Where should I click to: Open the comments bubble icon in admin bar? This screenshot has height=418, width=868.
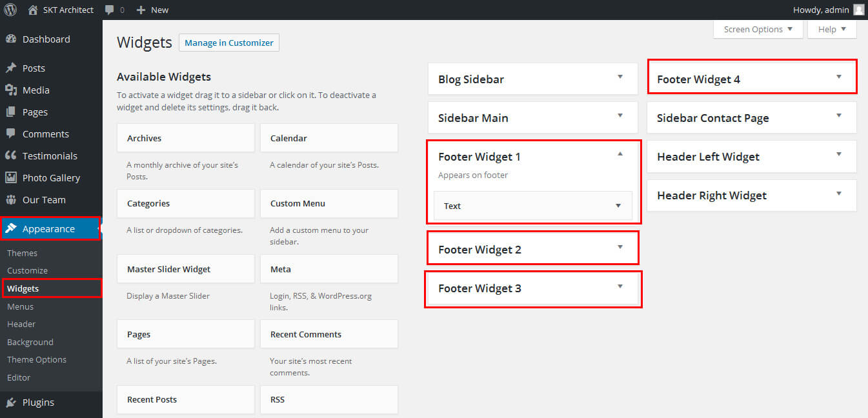coord(110,10)
